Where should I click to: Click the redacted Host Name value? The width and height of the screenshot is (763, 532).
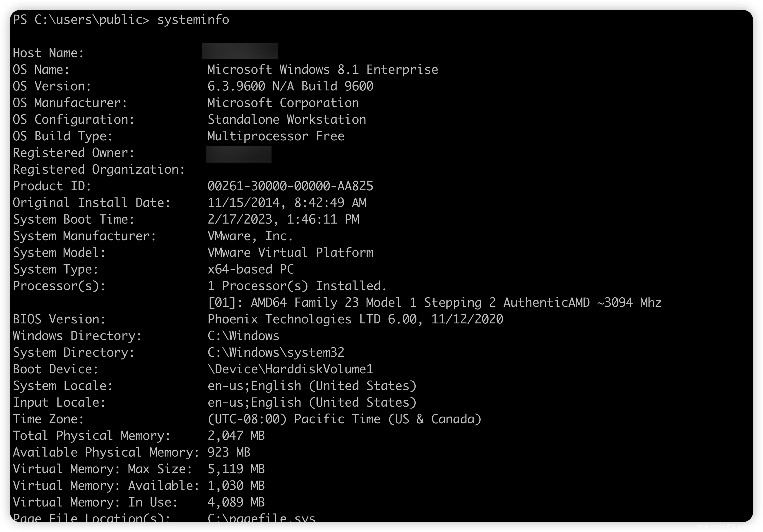240,51
